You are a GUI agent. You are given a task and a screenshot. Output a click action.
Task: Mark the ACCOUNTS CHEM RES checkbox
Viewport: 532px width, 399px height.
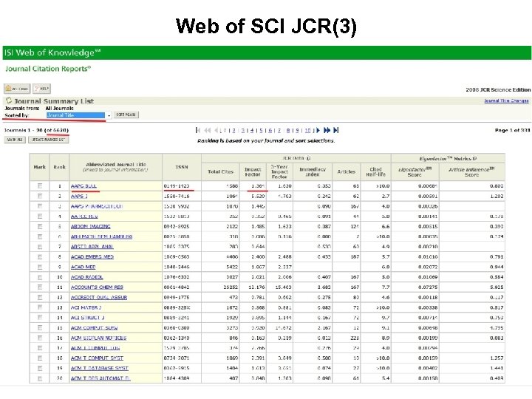click(x=40, y=287)
